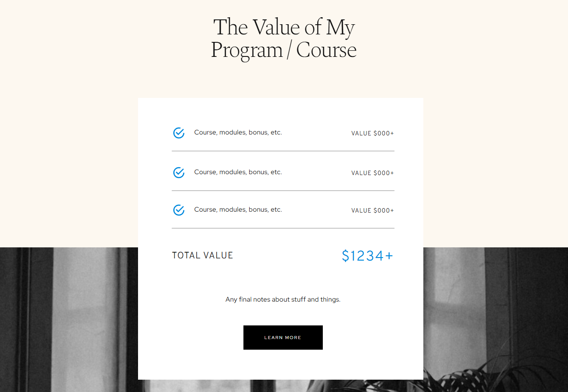Select the blue $1234+ total amount
This screenshot has width=568, height=392.
(x=367, y=256)
